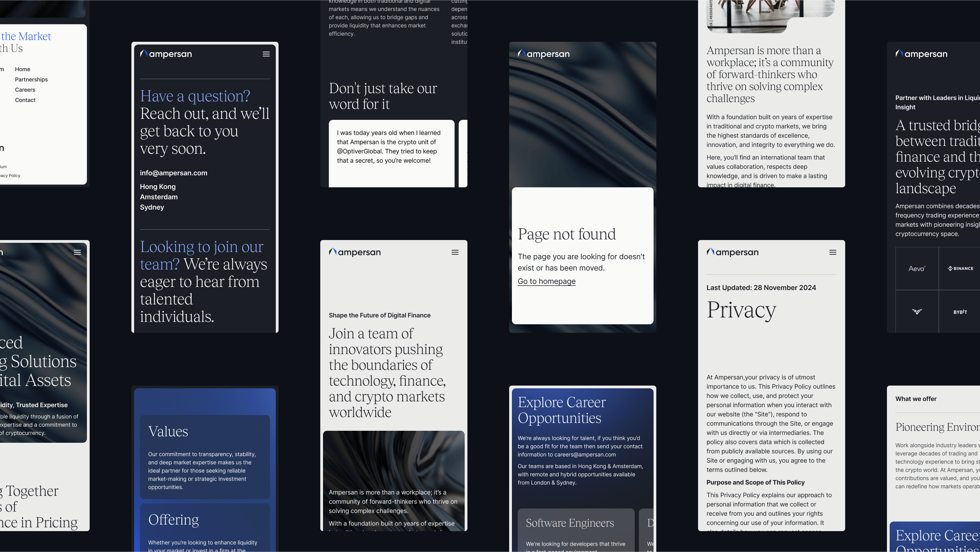Screen dimensions: 980x552
Task: Click the Values card
Action: [205, 457]
